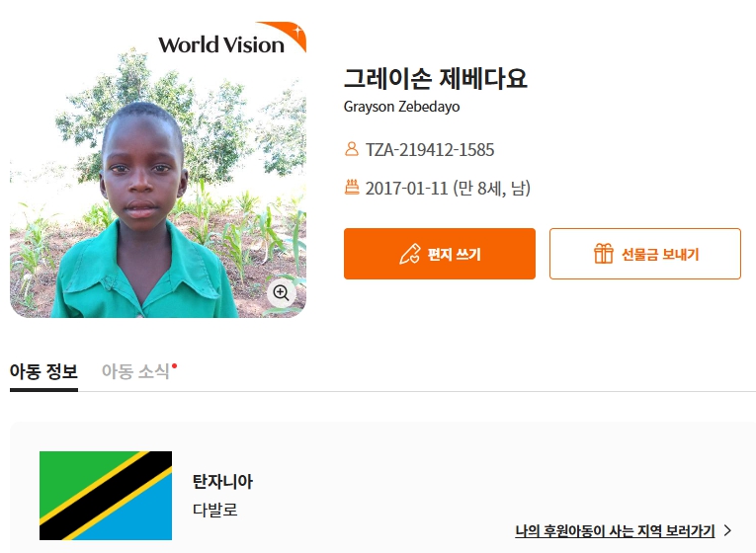Click the country name 탄자니아

point(222,481)
